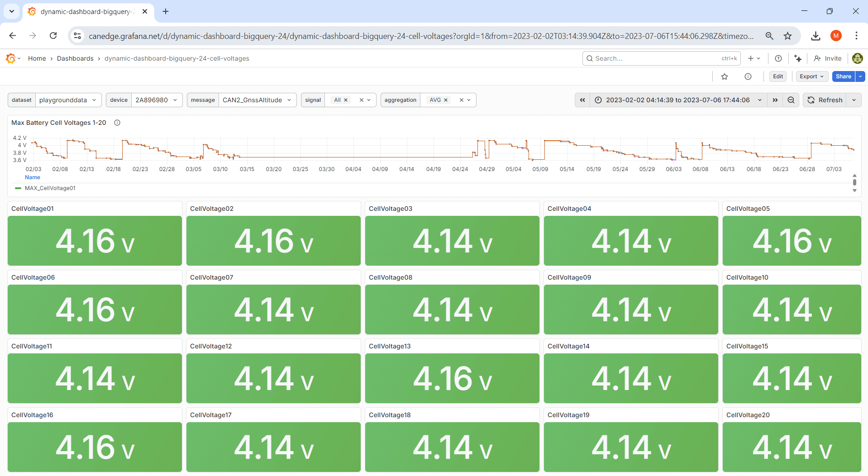This screenshot has width=868, height=476.
Task: Open the message CAN2_GnssAltitude dropdown
Action: (x=257, y=100)
